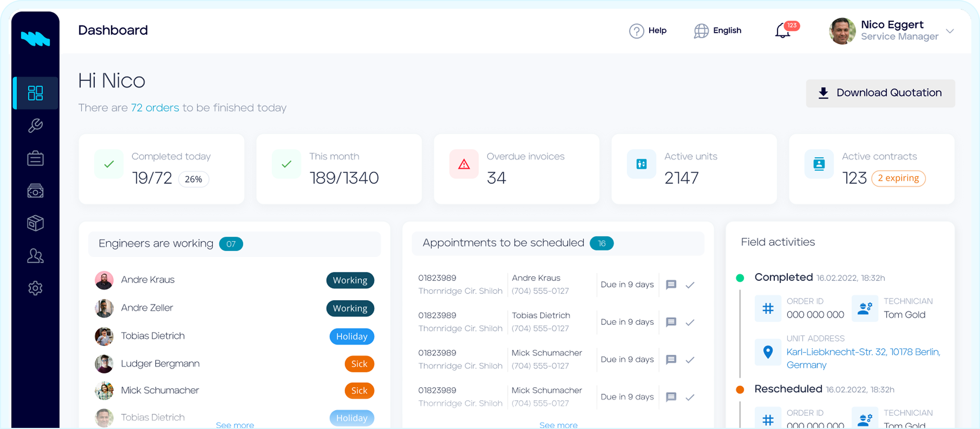Select the Ludger Bergmann name
Viewport: 980px width, 429px height.
(x=160, y=364)
